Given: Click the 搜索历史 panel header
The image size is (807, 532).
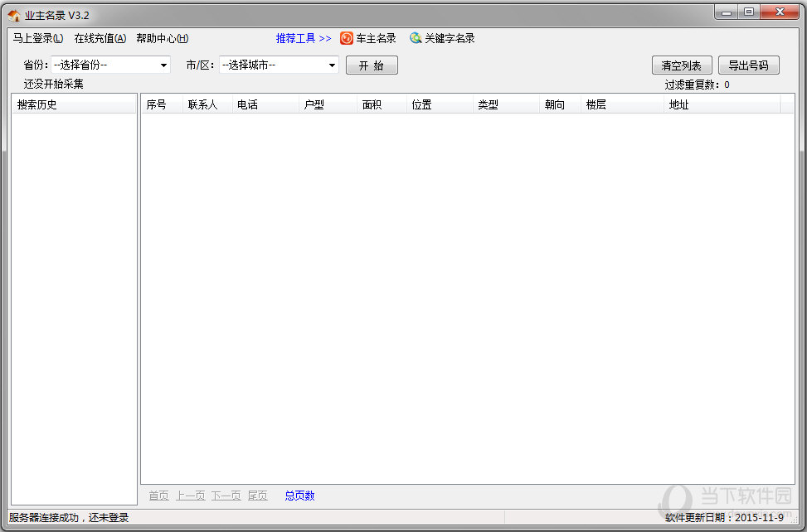Looking at the screenshot, I should click(x=74, y=104).
